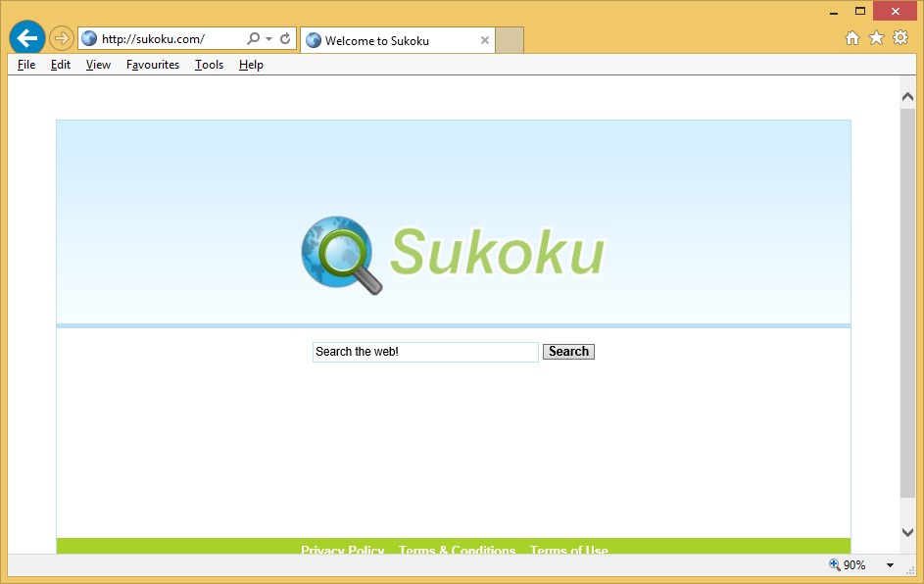Open the Terms & Conditions link
This screenshot has height=584, width=924.
click(458, 550)
